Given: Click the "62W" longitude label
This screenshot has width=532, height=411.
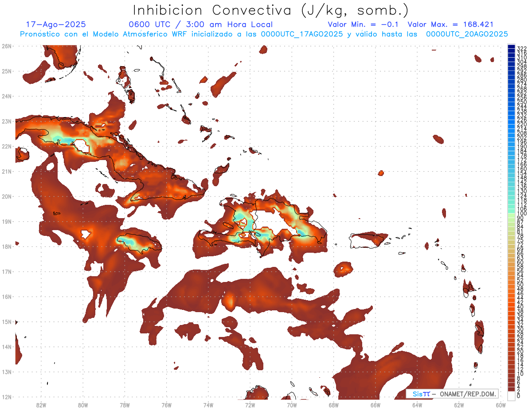Looking at the screenshot, I should [x=459, y=404].
